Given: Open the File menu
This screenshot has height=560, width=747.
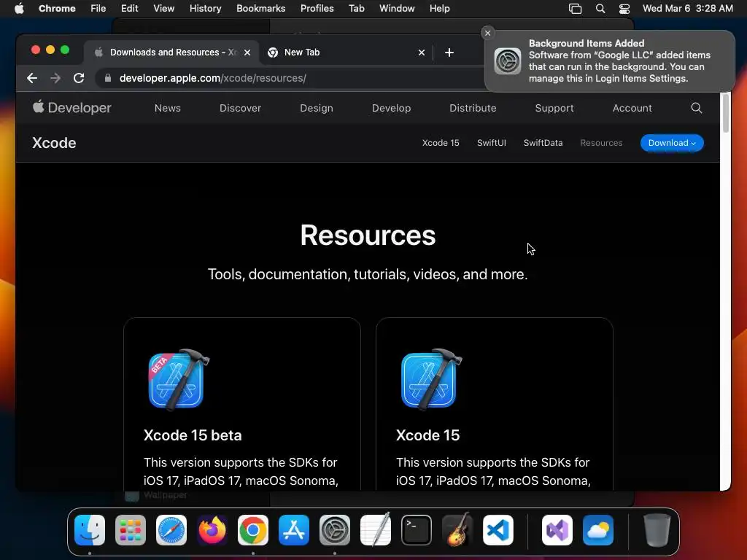Looking at the screenshot, I should 98,9.
